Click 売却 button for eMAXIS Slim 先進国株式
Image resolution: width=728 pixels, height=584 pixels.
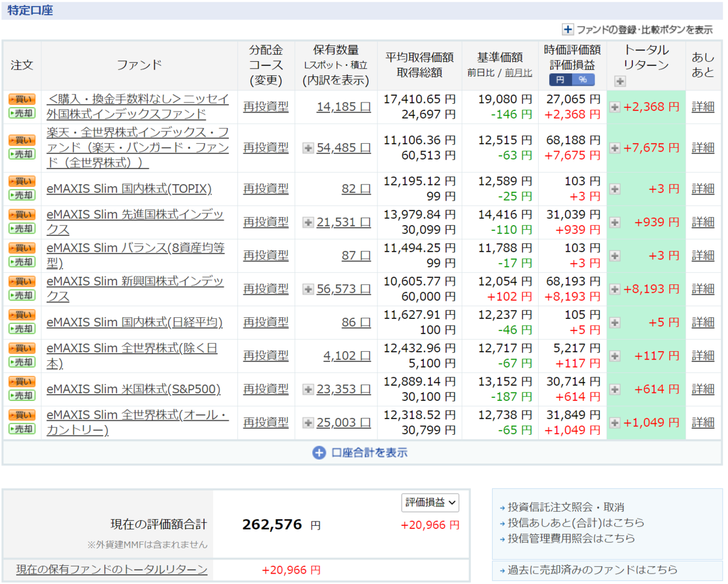tap(22, 229)
